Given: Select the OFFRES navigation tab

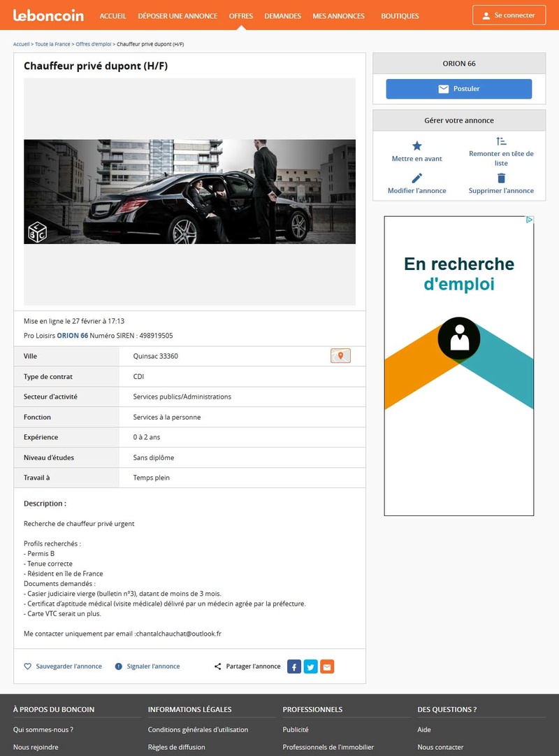Looking at the screenshot, I should (x=241, y=16).
